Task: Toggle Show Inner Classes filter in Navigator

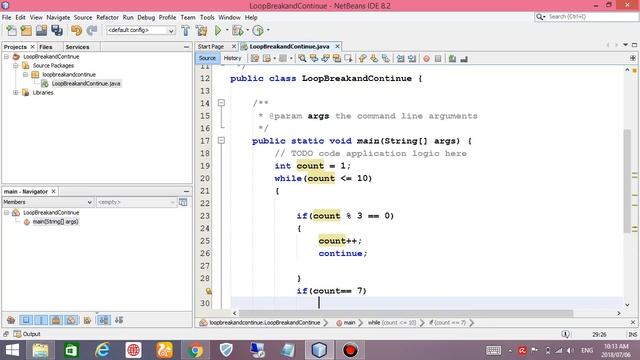Action: (71, 320)
